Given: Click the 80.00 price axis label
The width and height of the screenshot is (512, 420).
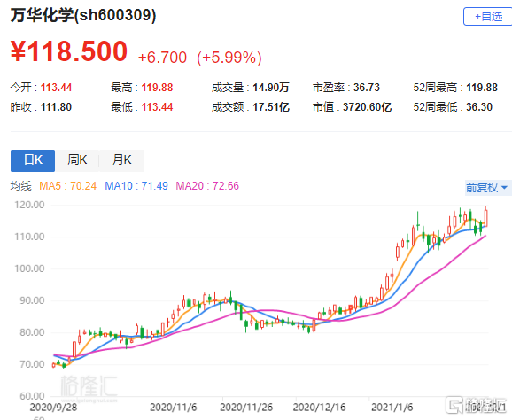Looking at the screenshot, I should point(32,332).
